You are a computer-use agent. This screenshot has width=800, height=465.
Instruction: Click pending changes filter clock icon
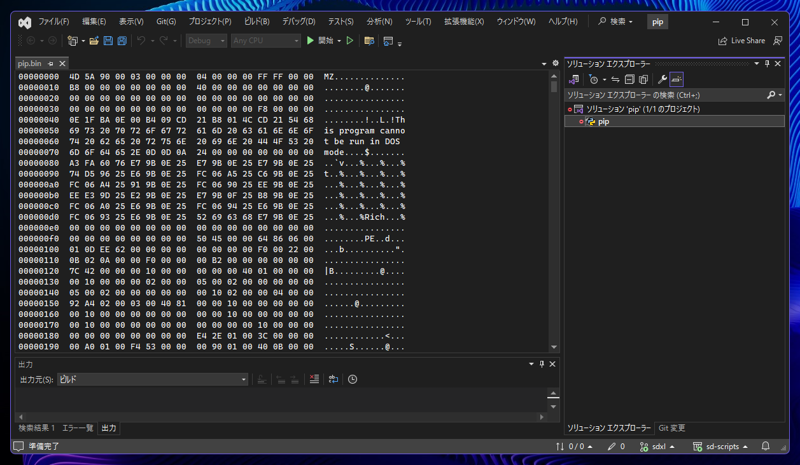pos(593,79)
